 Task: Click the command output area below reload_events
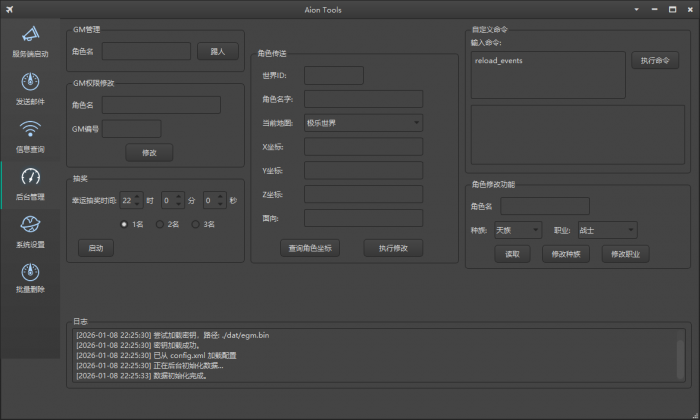click(x=578, y=135)
